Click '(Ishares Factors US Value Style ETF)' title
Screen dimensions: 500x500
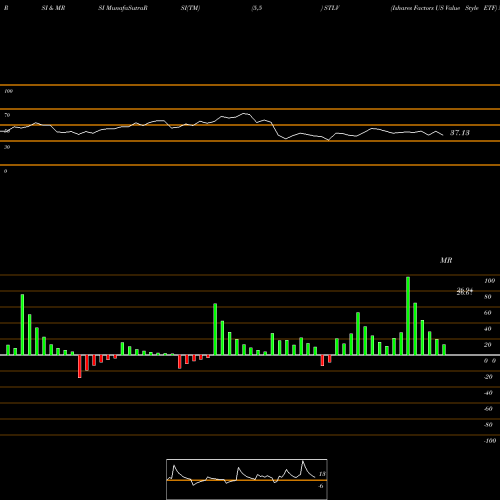click(x=444, y=8)
